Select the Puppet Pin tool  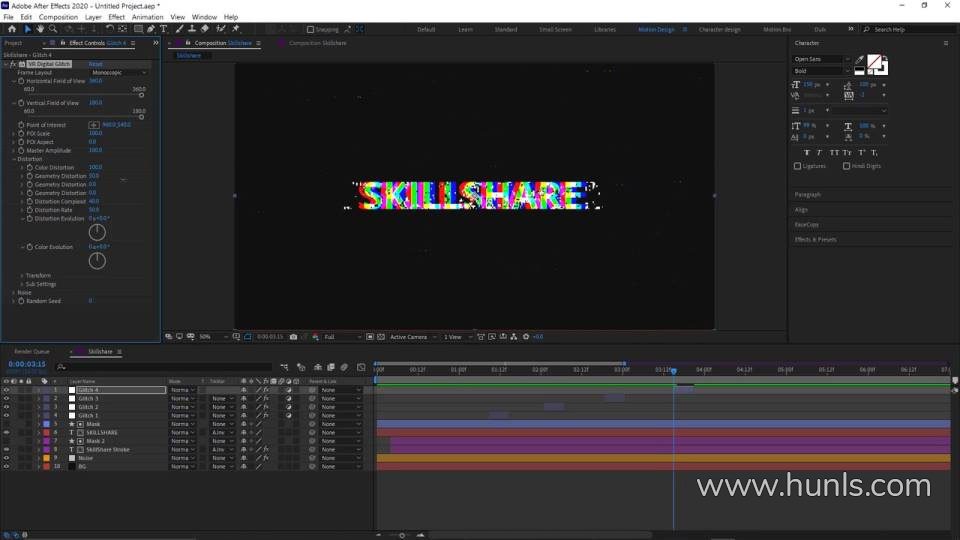[x=236, y=29]
